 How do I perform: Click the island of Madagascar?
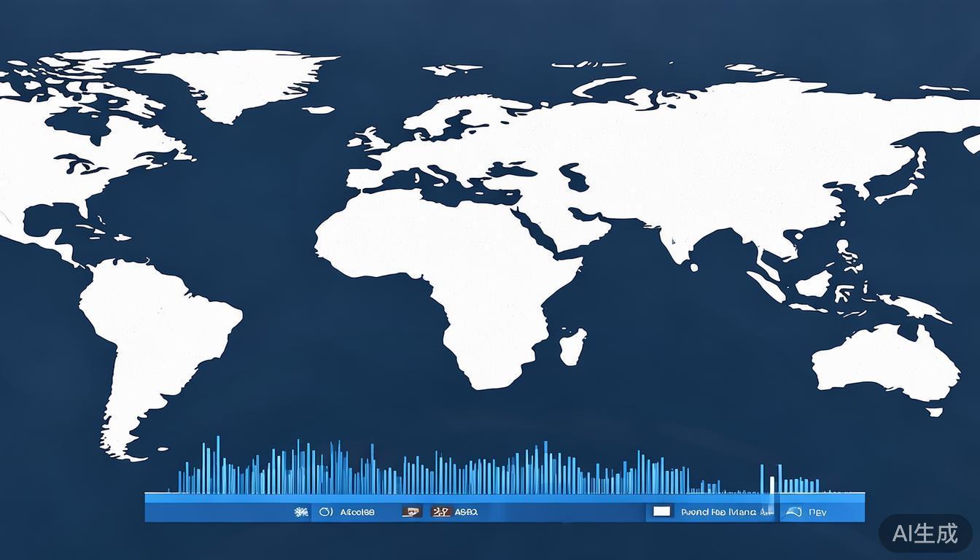[572, 346]
